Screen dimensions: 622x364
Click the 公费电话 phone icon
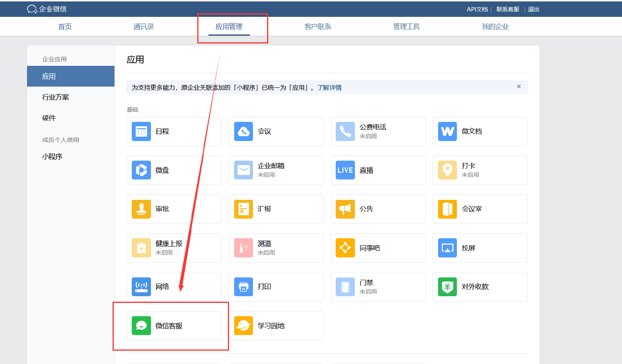[345, 131]
